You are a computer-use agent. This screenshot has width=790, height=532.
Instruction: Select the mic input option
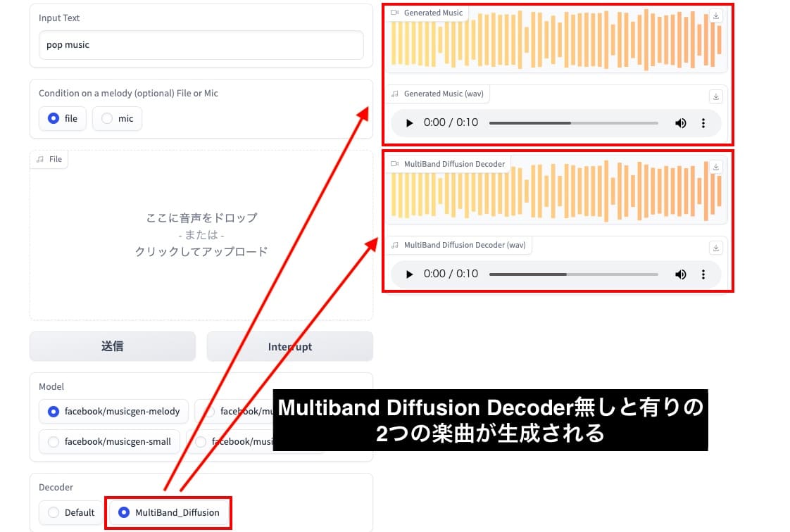click(107, 118)
